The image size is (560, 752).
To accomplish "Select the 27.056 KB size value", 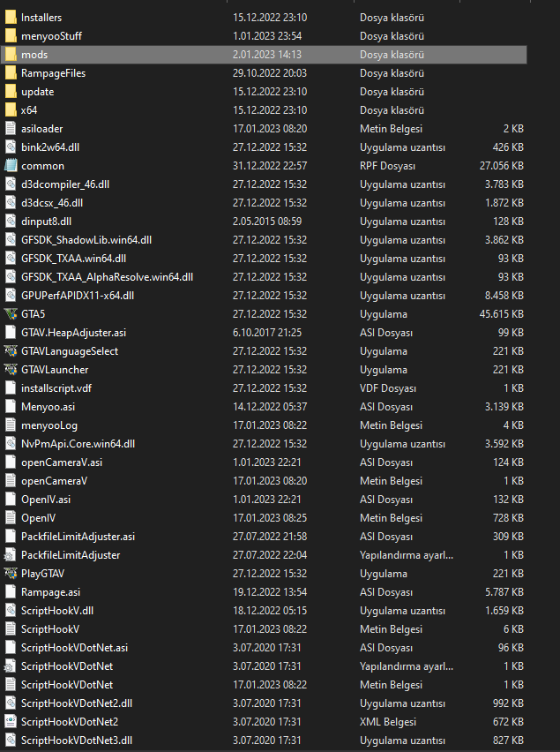I will coord(501,166).
